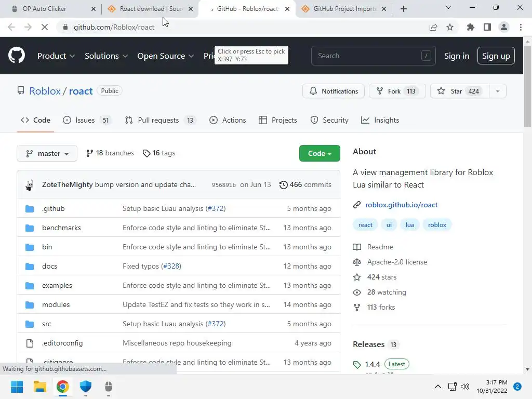Click the Roblox owner link
Screen dimensions: 532x399
pyautogui.click(x=45, y=91)
